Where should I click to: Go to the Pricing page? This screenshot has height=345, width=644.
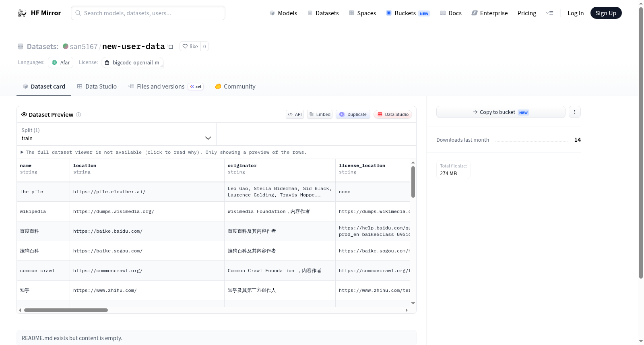tap(527, 13)
